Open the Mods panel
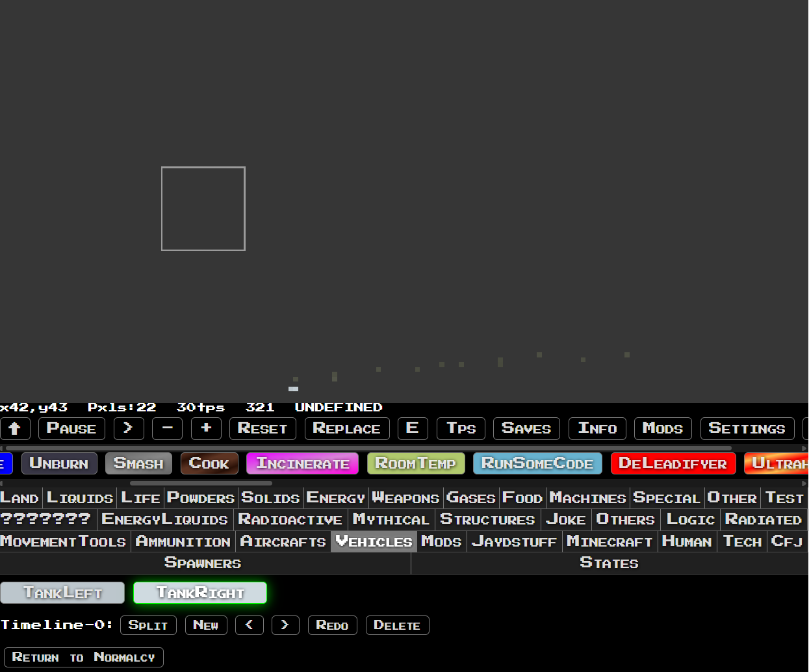This screenshot has width=809, height=672. pyautogui.click(x=663, y=428)
